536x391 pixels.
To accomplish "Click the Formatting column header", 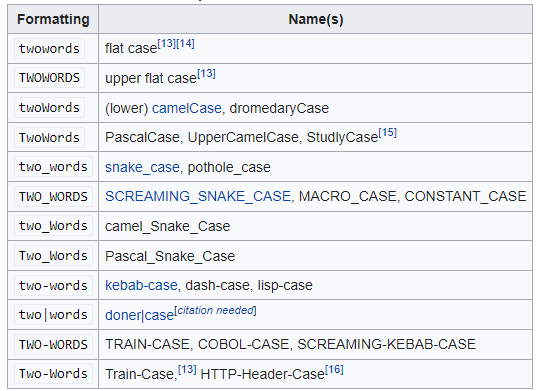I will pos(53,19).
